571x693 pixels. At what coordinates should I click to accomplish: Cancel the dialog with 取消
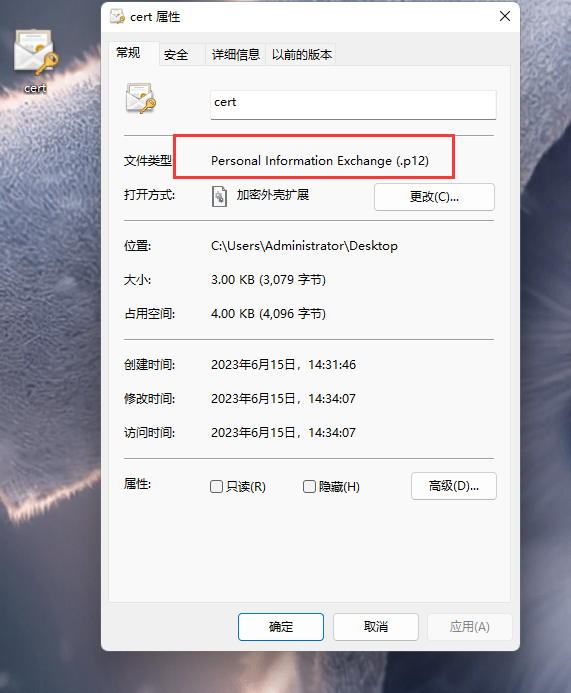376,627
